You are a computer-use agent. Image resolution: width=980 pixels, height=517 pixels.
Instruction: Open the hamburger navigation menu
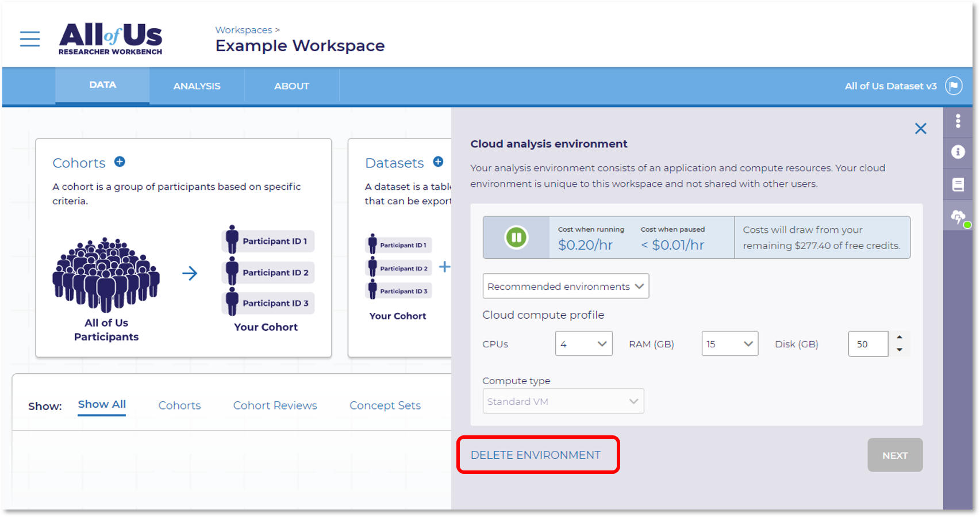coord(30,39)
